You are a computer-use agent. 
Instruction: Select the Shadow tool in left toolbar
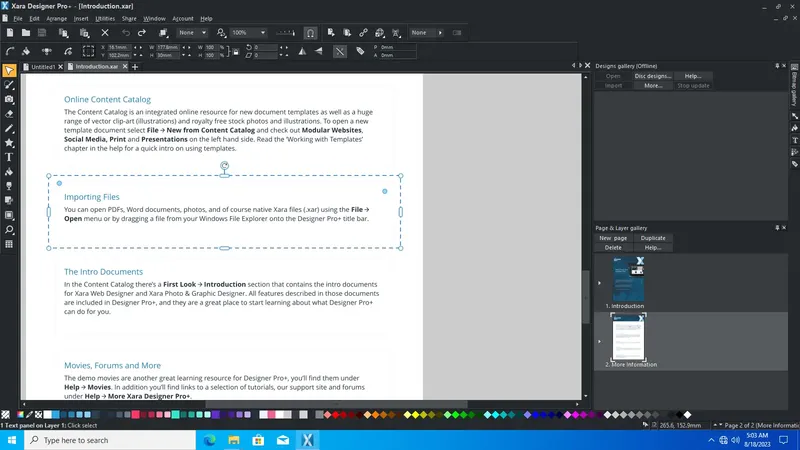coord(9,201)
